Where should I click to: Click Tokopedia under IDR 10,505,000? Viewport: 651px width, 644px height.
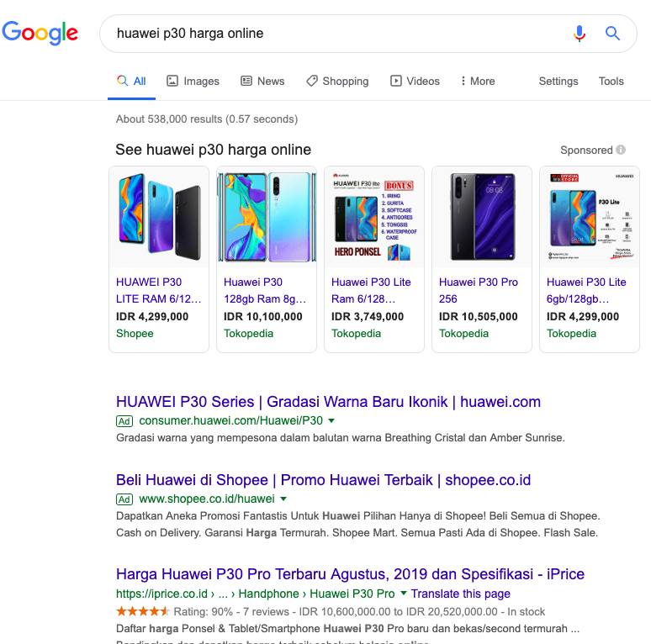463,334
